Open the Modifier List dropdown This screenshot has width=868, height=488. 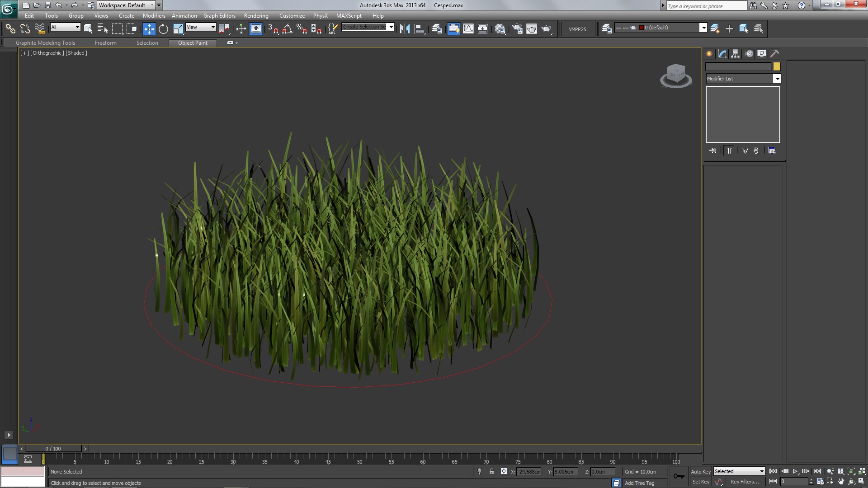pos(777,79)
